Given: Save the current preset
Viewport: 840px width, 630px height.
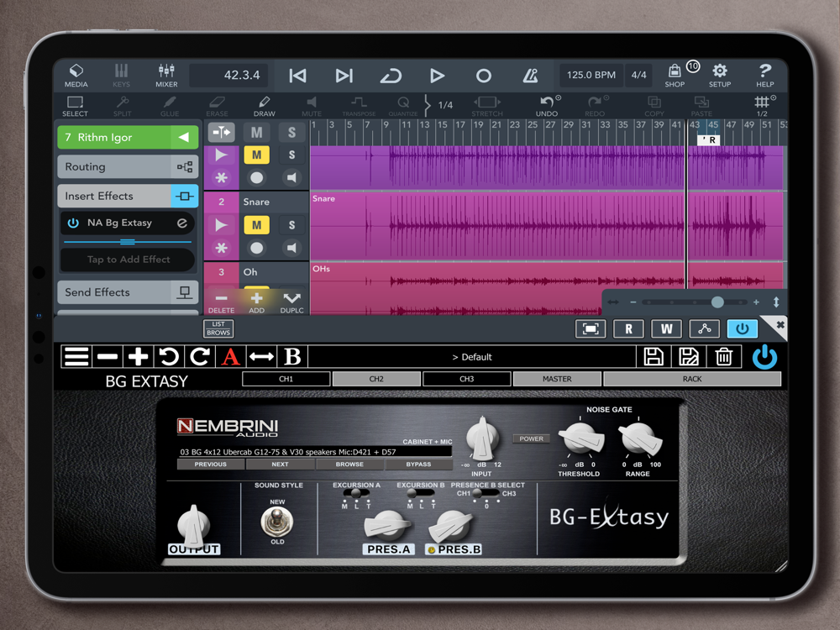Looking at the screenshot, I should [654, 357].
